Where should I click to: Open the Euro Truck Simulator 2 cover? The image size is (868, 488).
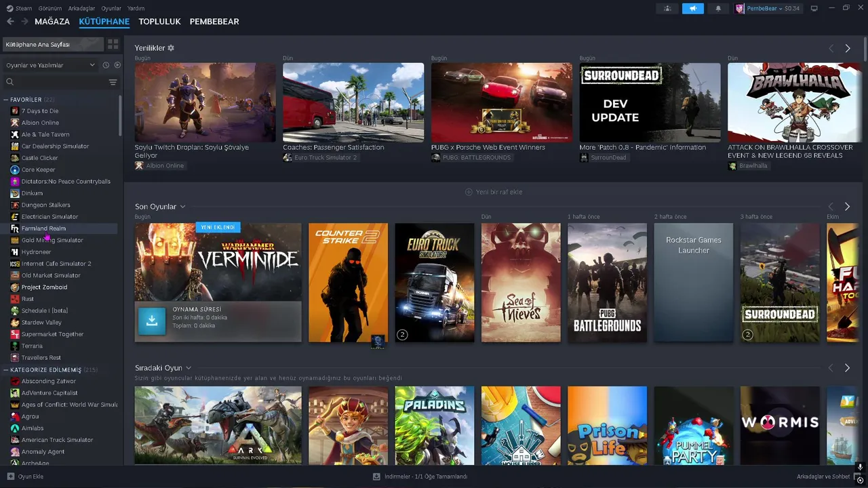[435, 283]
